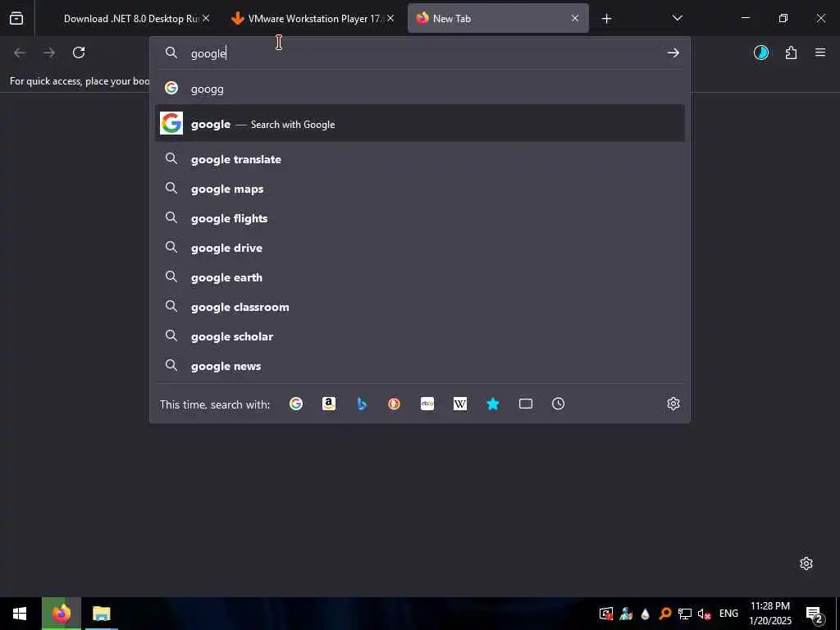The width and height of the screenshot is (840, 630).
Task: Click the water drop tray icon
Action: 645,614
